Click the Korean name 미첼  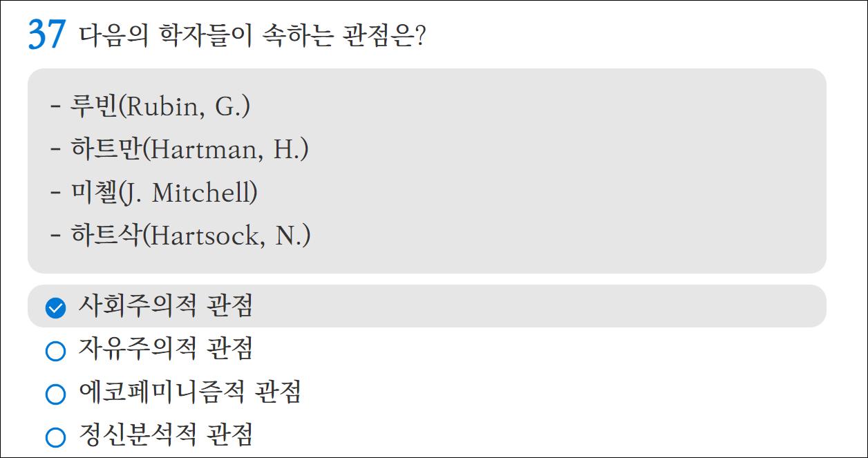(x=94, y=192)
